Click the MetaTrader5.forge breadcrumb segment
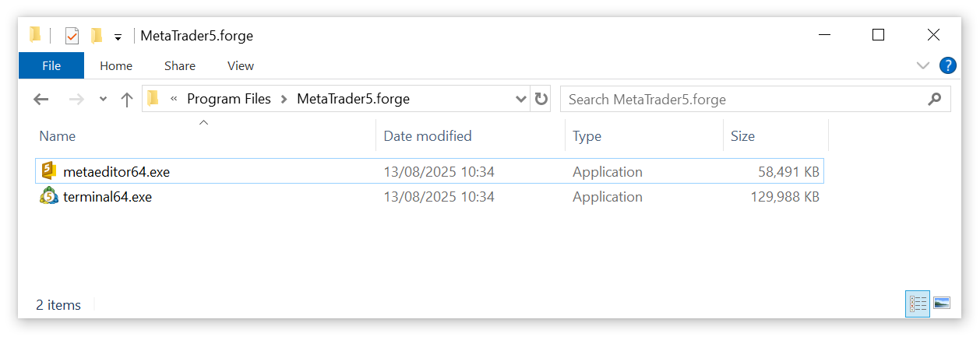The image size is (980, 337). (353, 99)
